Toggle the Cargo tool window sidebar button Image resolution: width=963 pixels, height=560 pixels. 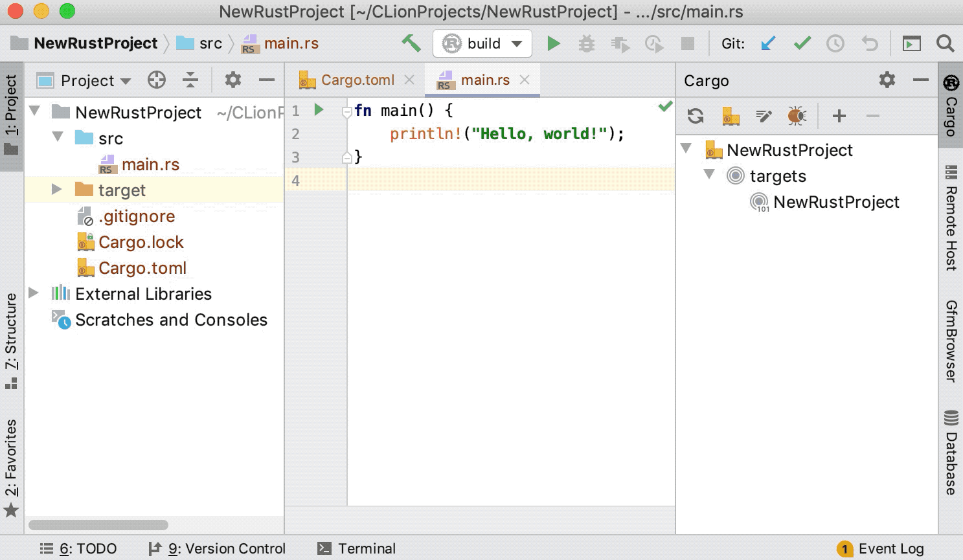[x=951, y=107]
